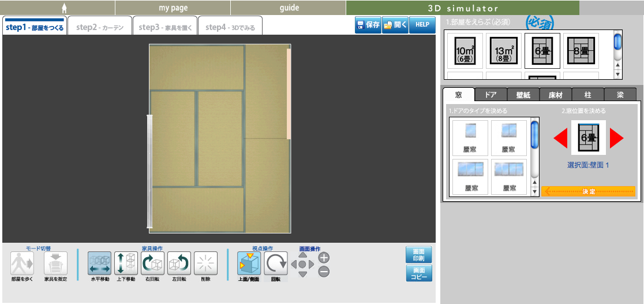This screenshot has height=304, width=644.
Task: Click the 保存 save button
Action: [368, 25]
